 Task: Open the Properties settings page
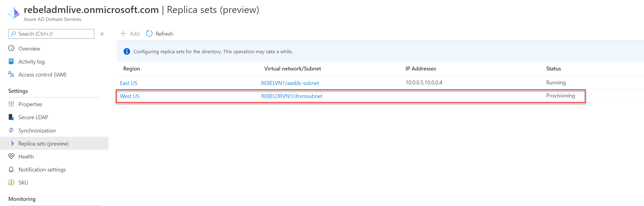click(x=30, y=104)
